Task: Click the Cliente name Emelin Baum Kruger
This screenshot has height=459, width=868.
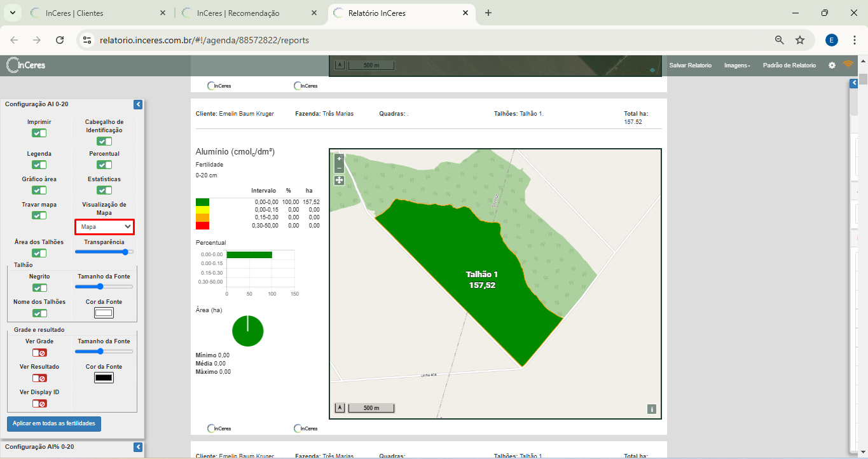Action: (x=247, y=114)
